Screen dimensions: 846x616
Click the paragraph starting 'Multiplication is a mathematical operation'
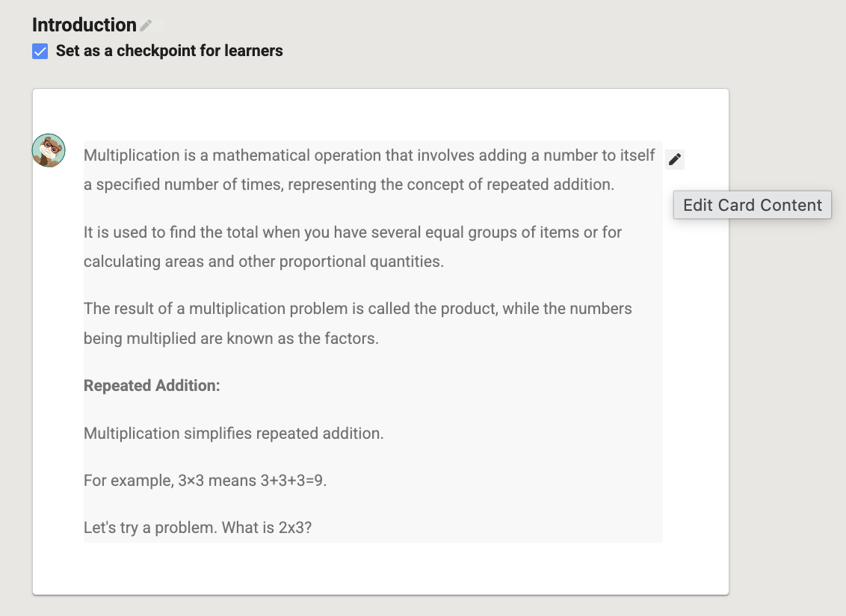click(369, 170)
